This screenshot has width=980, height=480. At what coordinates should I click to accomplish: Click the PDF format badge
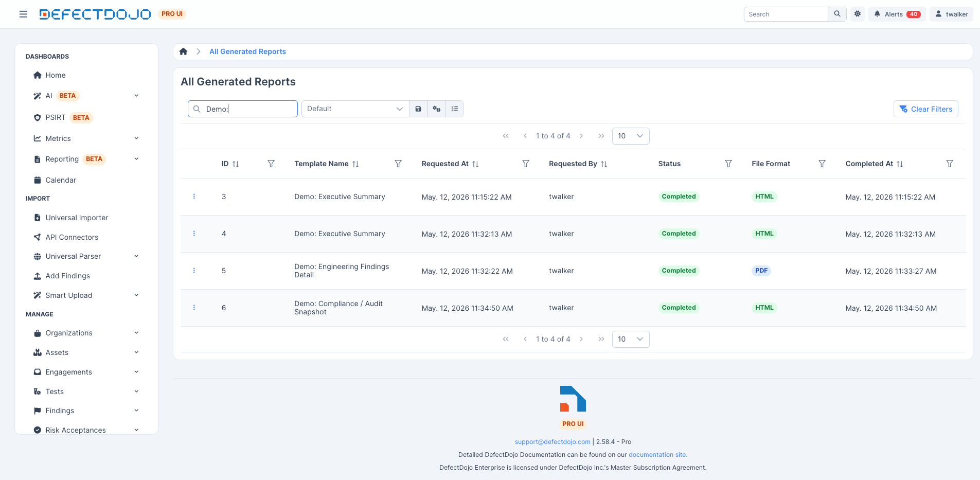(x=761, y=271)
